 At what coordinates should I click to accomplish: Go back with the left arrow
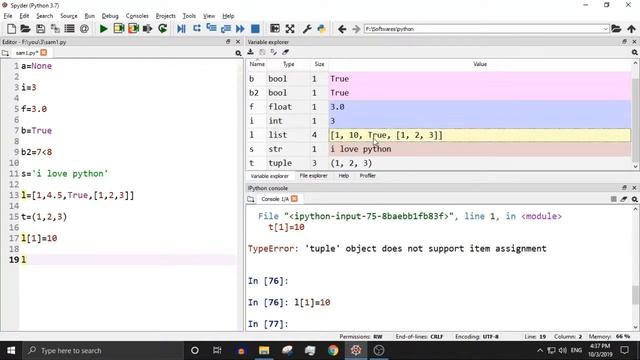(x=342, y=29)
